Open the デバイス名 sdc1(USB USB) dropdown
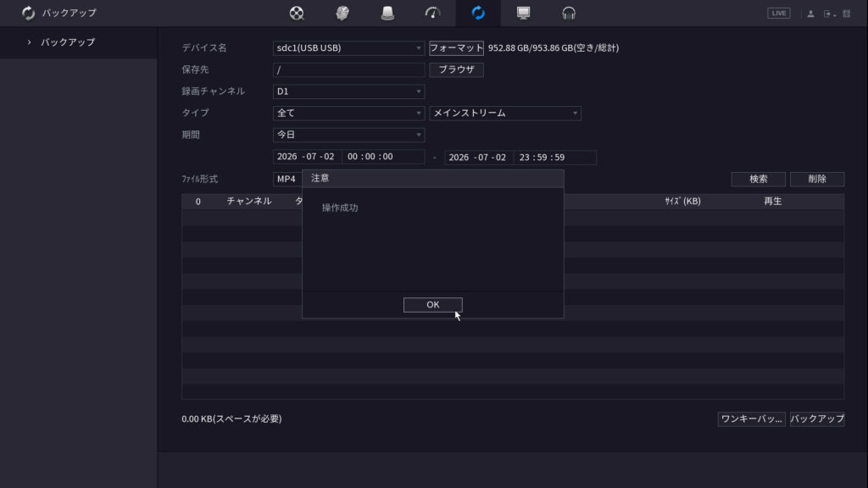Viewport: 868px width, 488px height. click(x=348, y=48)
